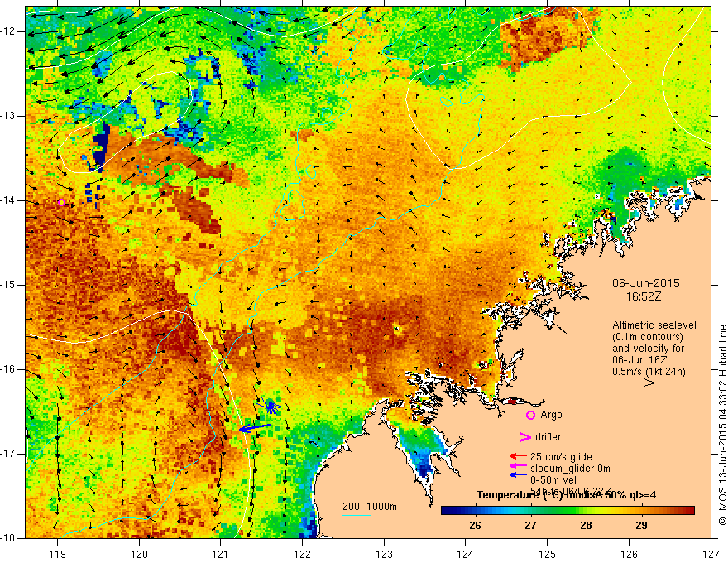Screen dimensions: 728x563
Task: Click the magenta drifter symbol in the legend
Action: point(524,437)
